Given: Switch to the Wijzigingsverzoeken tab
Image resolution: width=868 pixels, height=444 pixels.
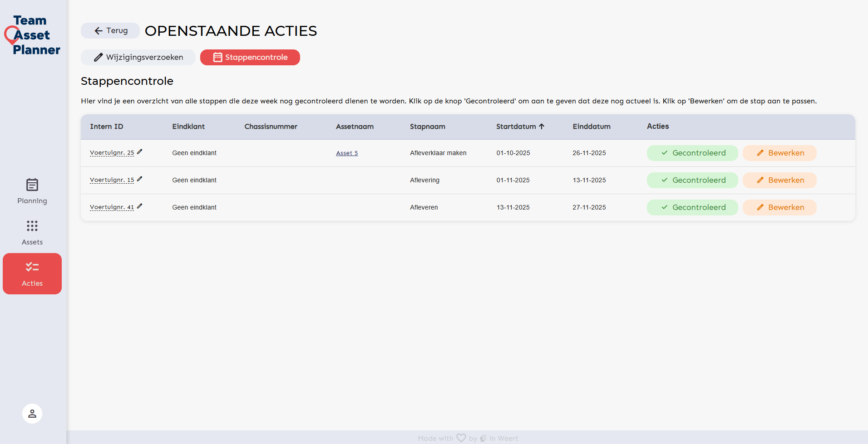Looking at the screenshot, I should click(x=138, y=57).
